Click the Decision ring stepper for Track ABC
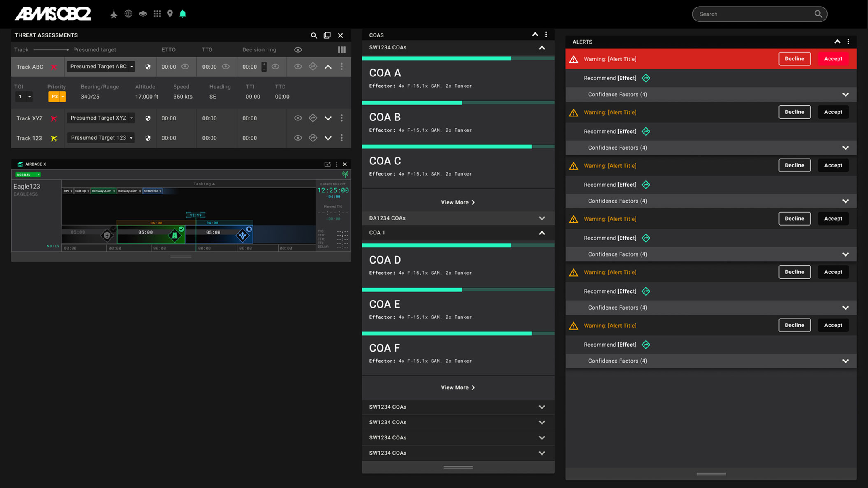The width and height of the screenshot is (868, 488). [264, 67]
